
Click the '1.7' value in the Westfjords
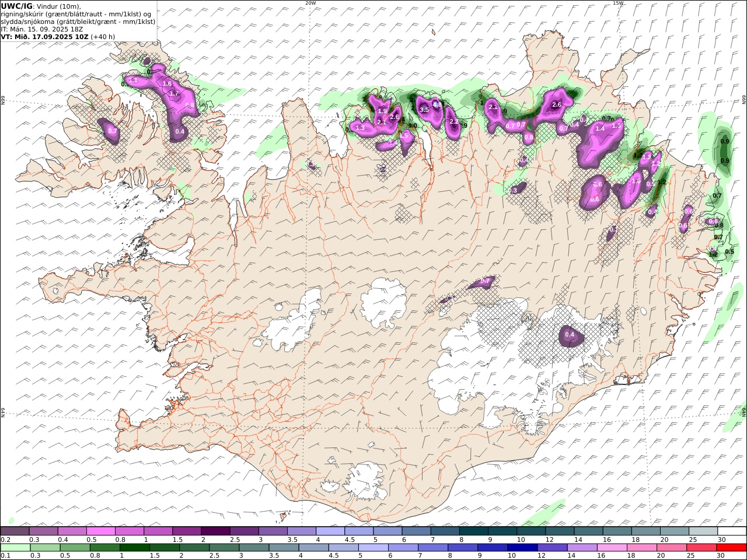(174, 93)
